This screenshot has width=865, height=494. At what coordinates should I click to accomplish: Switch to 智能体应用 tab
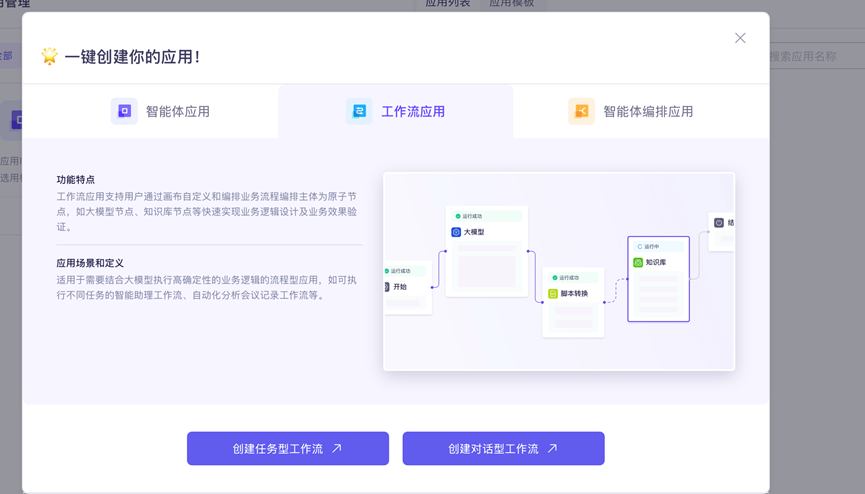coord(150,111)
